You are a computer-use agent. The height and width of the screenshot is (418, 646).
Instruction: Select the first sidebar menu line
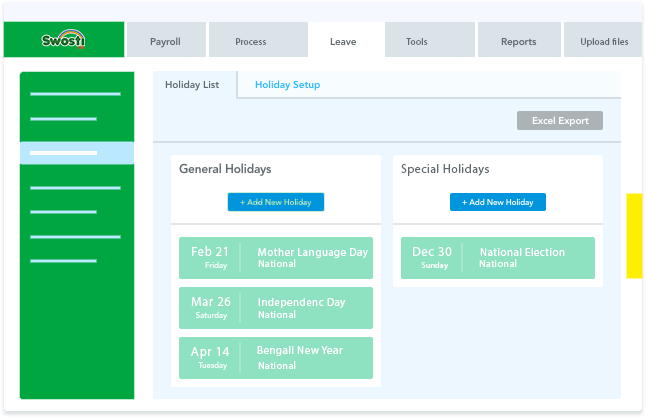click(75, 94)
